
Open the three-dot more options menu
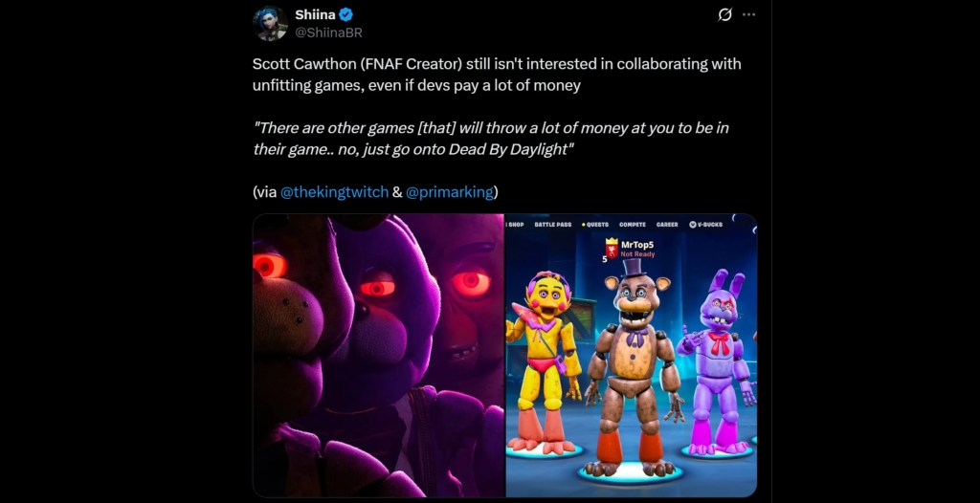coord(748,15)
